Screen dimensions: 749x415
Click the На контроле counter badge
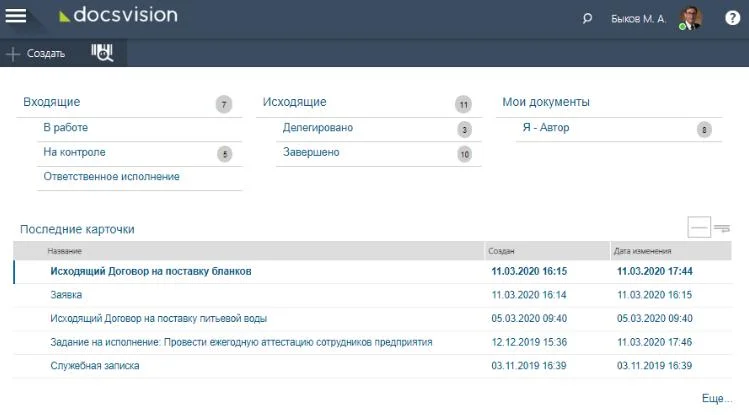225,154
